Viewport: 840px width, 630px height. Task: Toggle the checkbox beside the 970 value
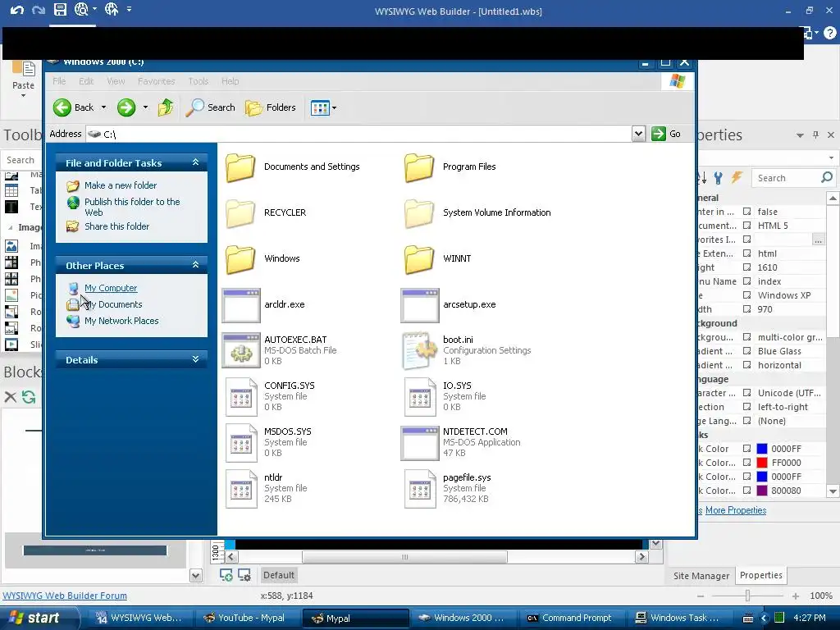click(746, 309)
